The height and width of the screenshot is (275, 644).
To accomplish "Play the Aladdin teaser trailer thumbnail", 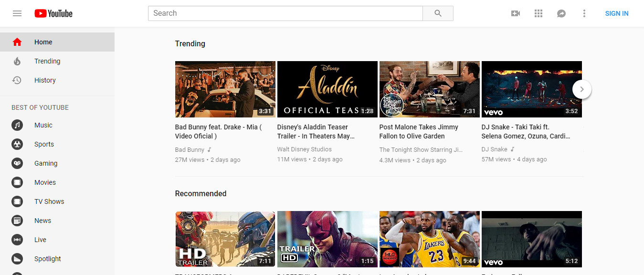I will pos(327,89).
